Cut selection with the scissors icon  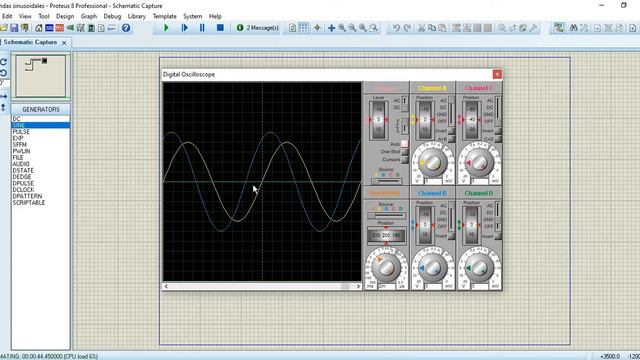coord(422,28)
